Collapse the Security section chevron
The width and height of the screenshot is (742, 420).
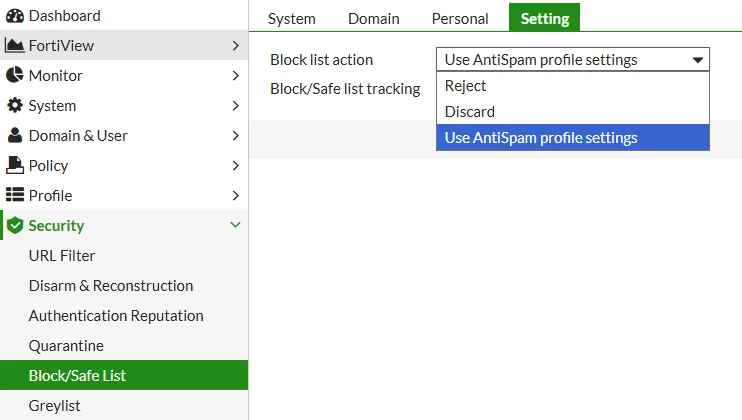coord(235,225)
